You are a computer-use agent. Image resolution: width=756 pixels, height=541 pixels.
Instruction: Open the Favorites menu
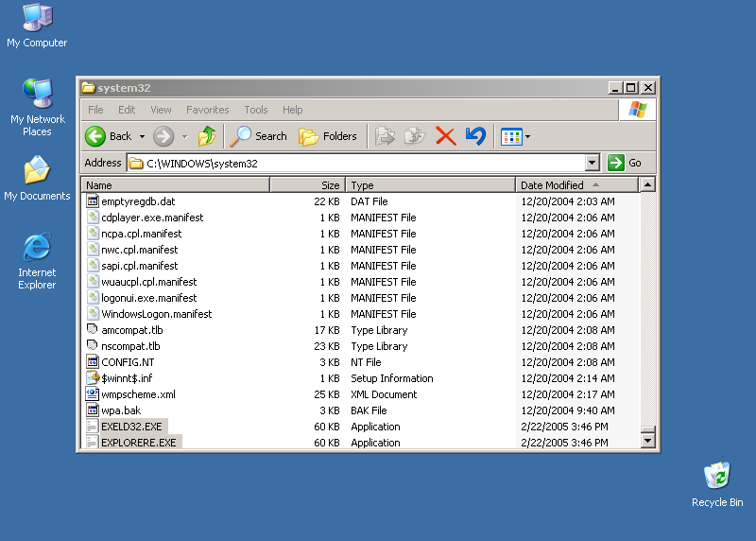(207, 110)
